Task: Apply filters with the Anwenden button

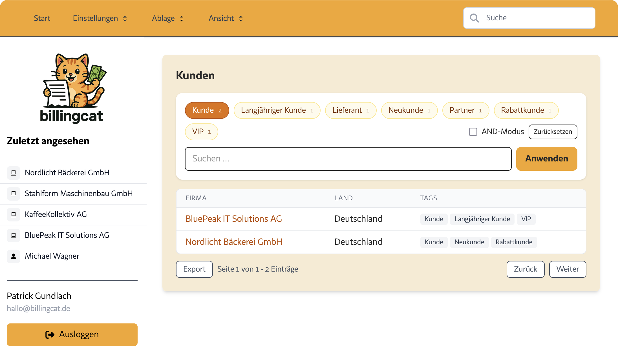Action: [546, 159]
